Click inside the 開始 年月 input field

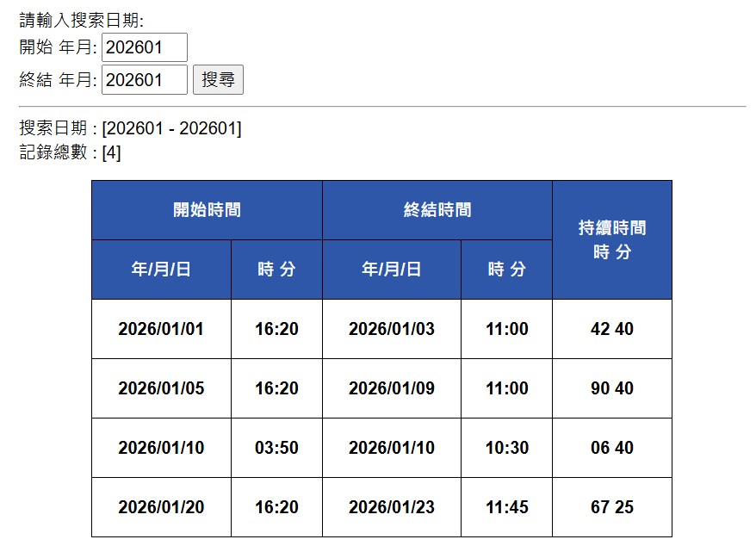[144, 47]
